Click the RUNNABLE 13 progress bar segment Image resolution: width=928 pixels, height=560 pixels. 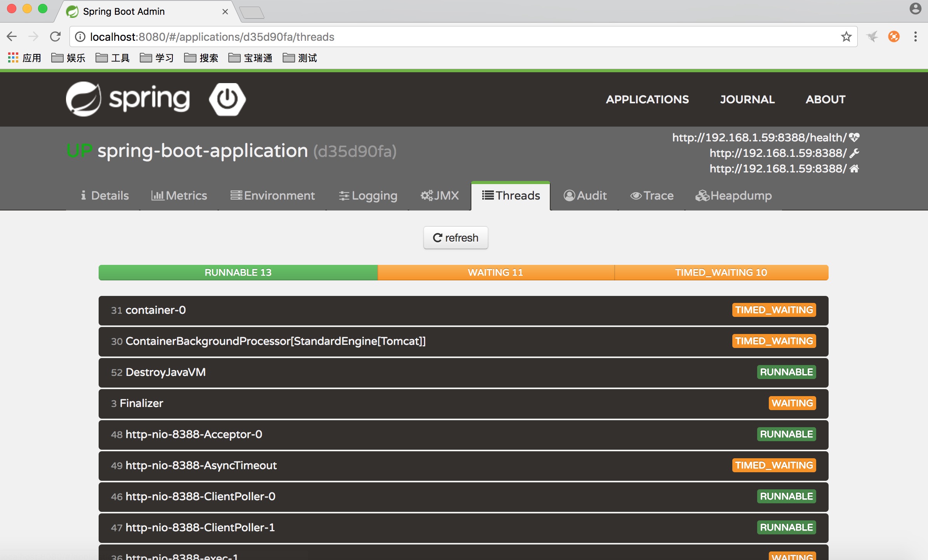tap(238, 273)
